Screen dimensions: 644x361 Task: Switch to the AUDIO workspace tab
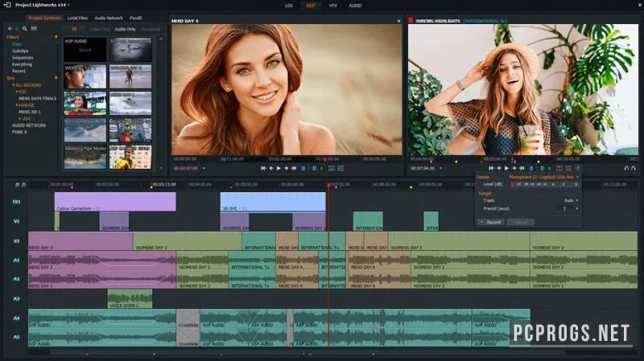click(355, 6)
